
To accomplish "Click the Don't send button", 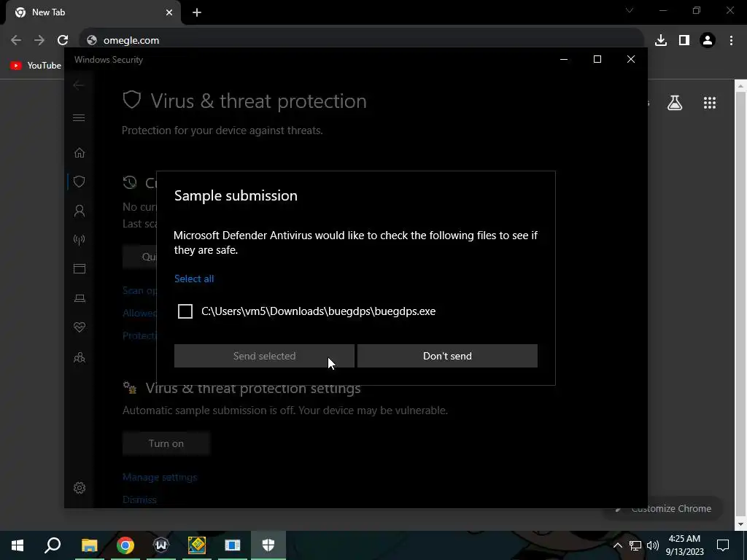I will [x=447, y=356].
